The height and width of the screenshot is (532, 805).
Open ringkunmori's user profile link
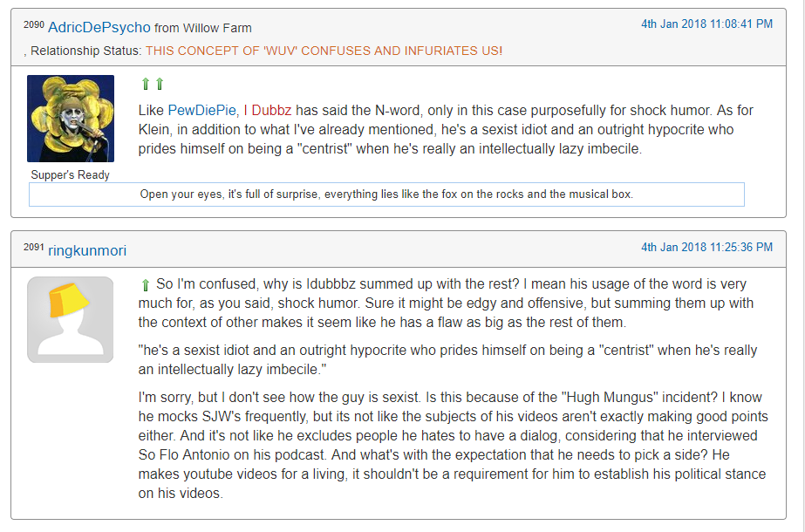click(87, 250)
